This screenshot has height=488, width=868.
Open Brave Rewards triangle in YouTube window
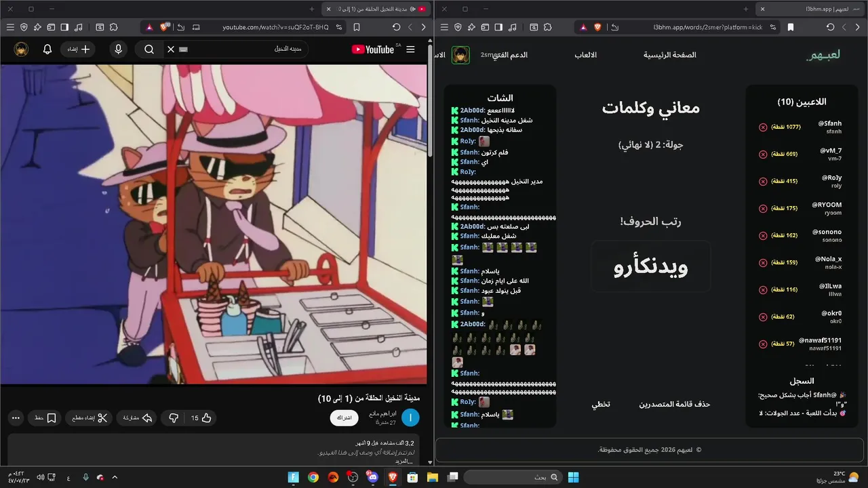(x=149, y=27)
